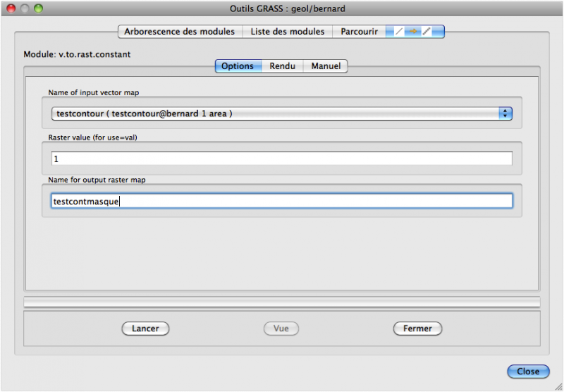Click the red window close button
The width and height of the screenshot is (564, 392).
(11, 8)
